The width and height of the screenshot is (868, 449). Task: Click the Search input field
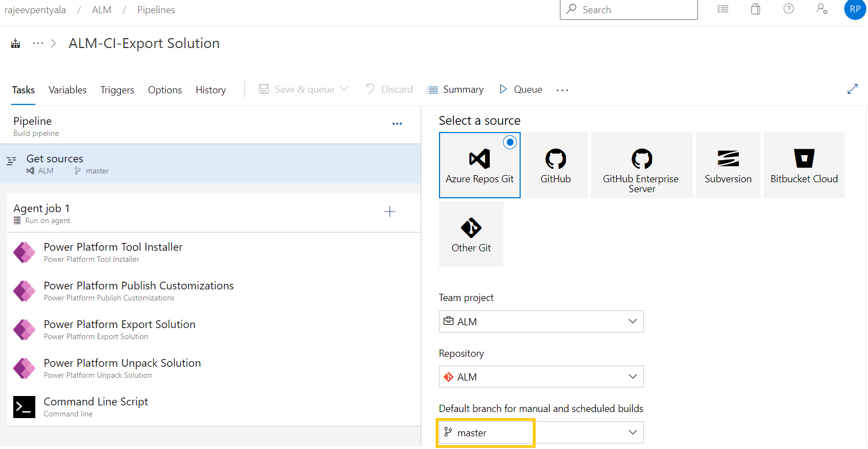tap(629, 9)
